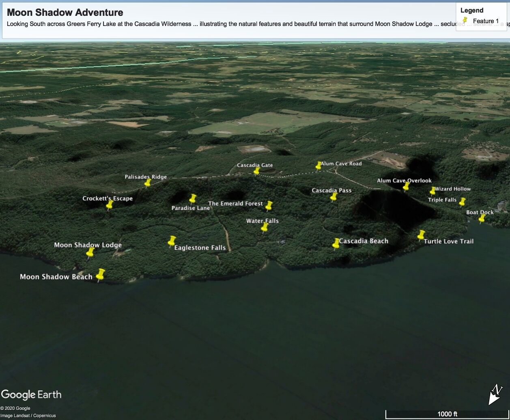Click the Moon Shadow Lodge pushpin
Viewport: 510px width, 420px height.
90,252
